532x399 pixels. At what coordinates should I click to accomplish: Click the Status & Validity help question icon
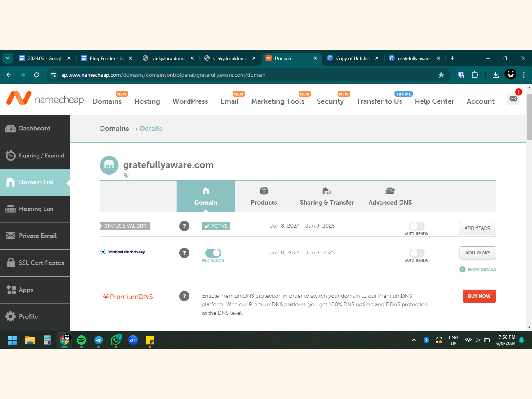[x=184, y=226]
